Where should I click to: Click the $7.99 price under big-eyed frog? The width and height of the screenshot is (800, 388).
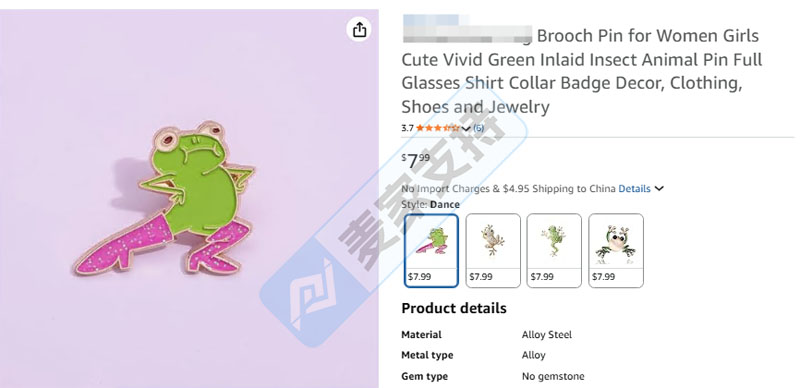pos(604,277)
